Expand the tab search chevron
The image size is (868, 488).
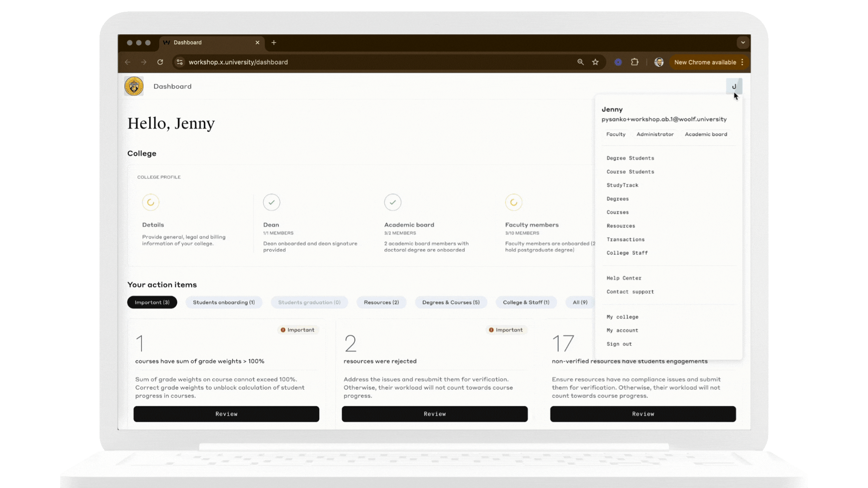[x=743, y=42]
